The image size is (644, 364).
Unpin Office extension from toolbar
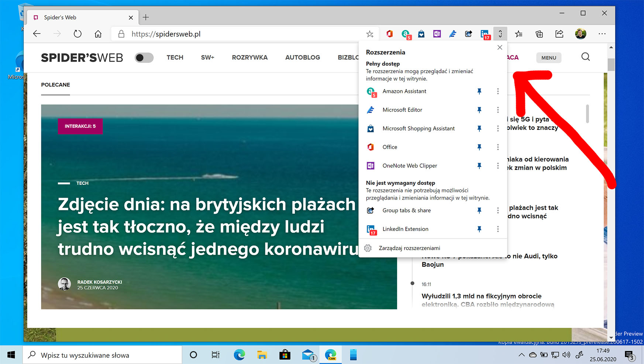479,147
